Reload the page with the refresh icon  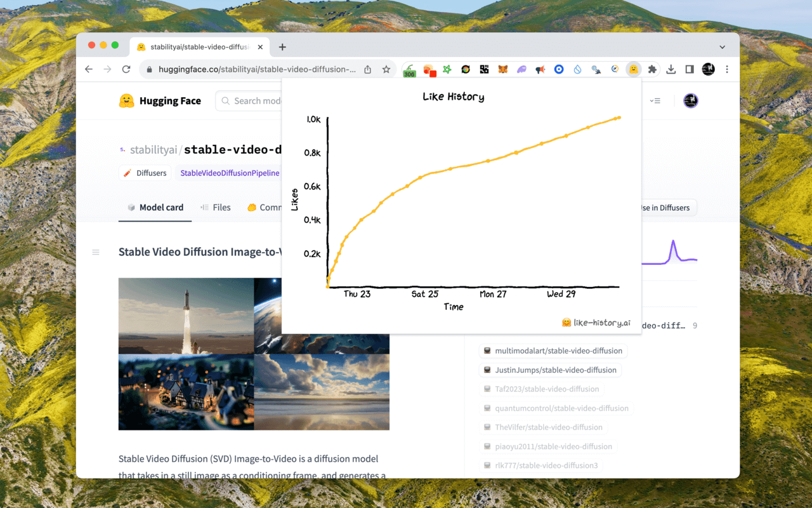click(126, 69)
